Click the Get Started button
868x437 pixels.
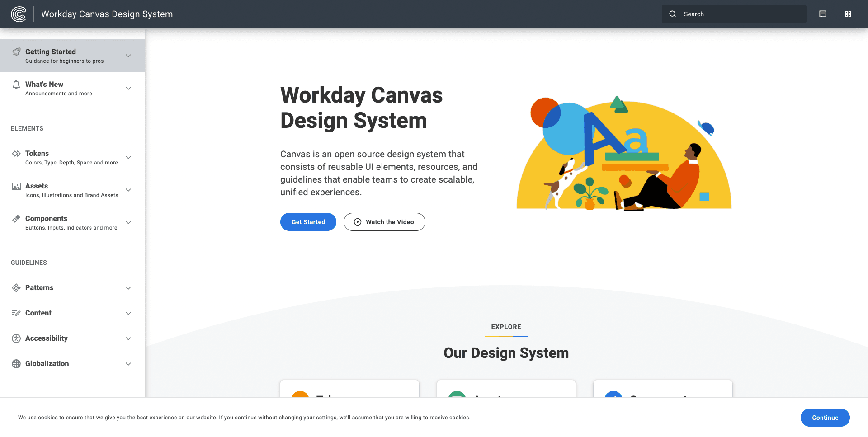point(308,222)
